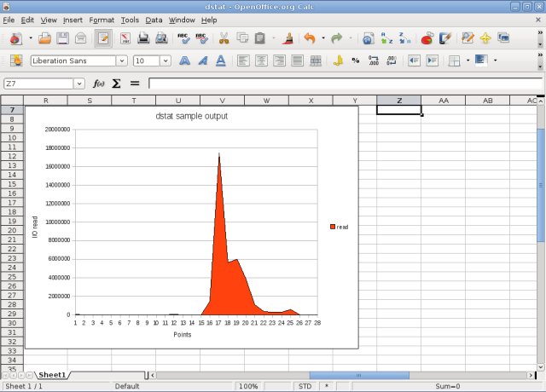Open the Insert menu
546x392 pixels.
pos(73,20)
